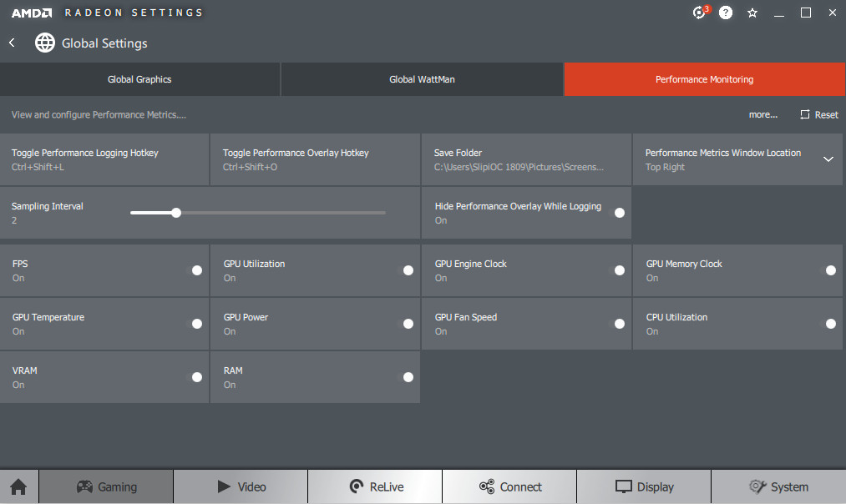This screenshot has height=504, width=846.
Task: Expand Performance Metrics Window Location dropdown
Action: [x=828, y=159]
